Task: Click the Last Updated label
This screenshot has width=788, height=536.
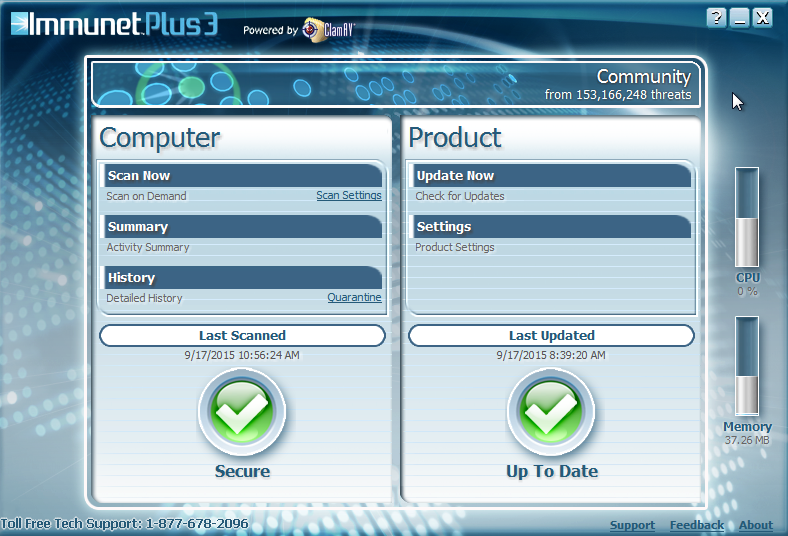Action: [x=551, y=336]
